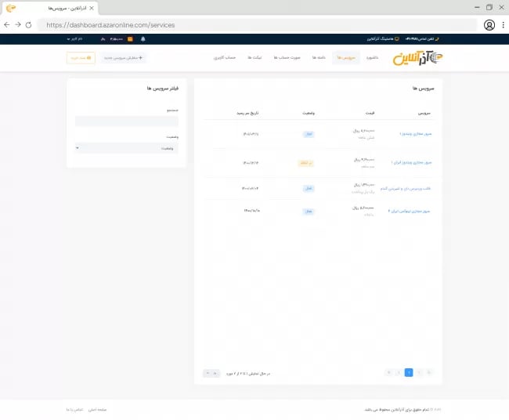
Task: Click browser back arrow
Action: (7, 25)
